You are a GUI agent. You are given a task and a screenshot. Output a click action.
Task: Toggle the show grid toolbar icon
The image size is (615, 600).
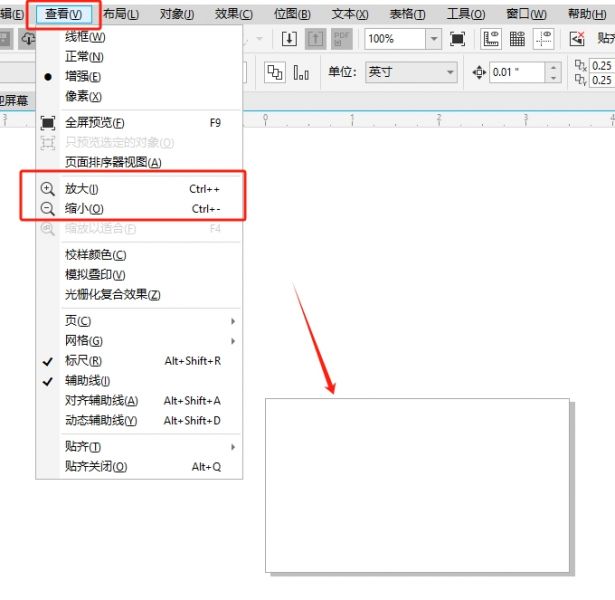(517, 39)
